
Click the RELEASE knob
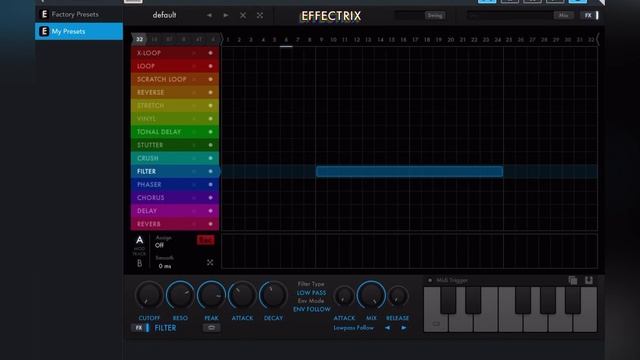[397, 296]
